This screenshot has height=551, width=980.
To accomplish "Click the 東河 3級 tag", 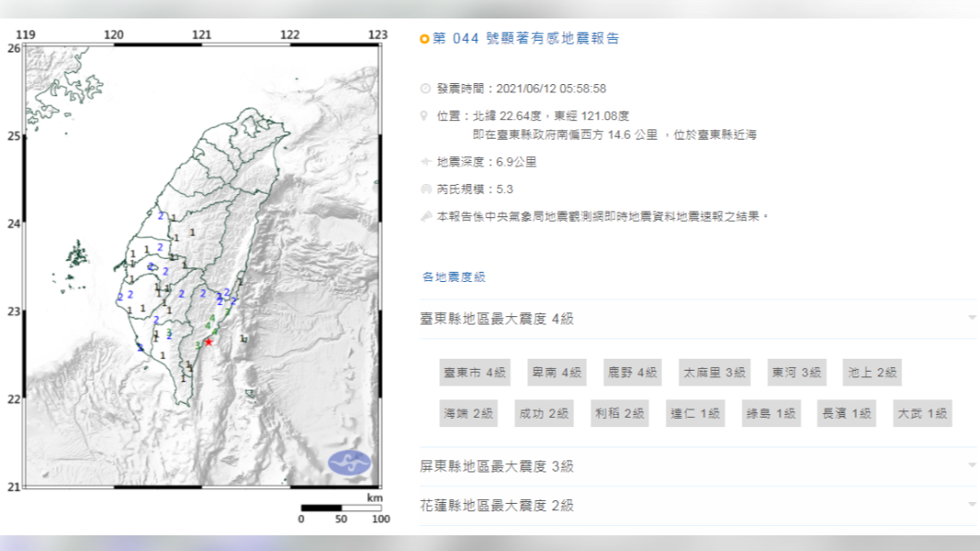I will [x=796, y=373].
